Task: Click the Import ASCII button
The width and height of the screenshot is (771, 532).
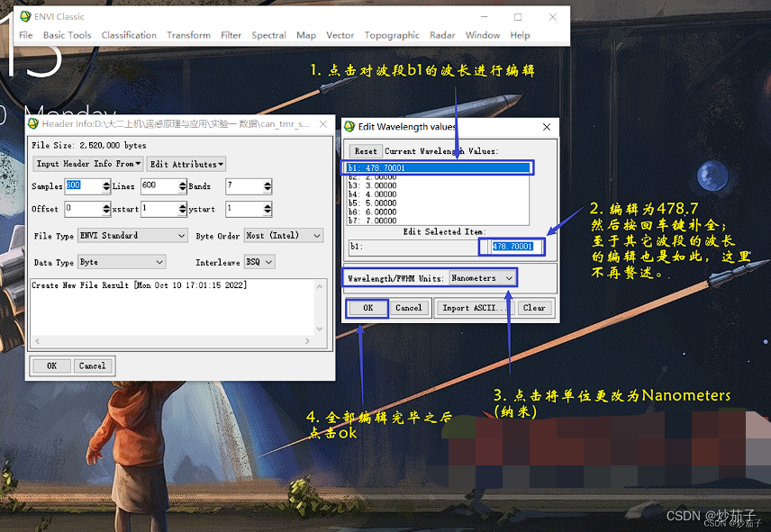Action: (475, 308)
